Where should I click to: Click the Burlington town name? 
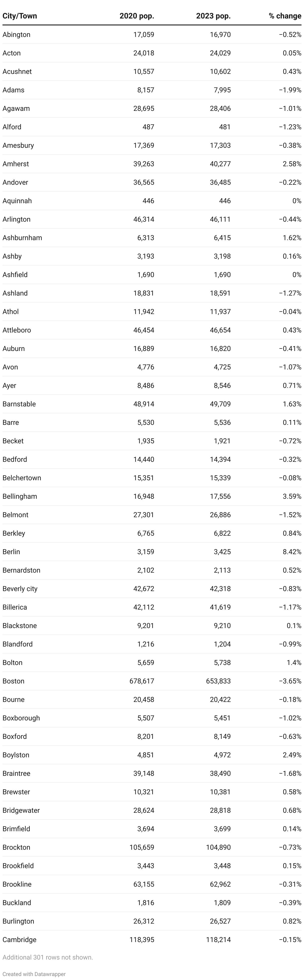(x=18, y=921)
